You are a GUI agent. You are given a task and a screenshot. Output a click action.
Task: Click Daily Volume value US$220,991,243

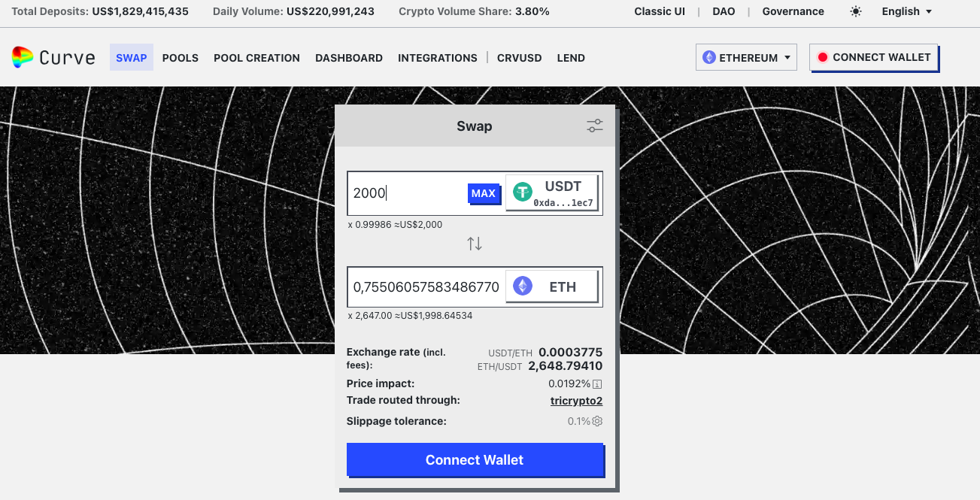(330, 11)
